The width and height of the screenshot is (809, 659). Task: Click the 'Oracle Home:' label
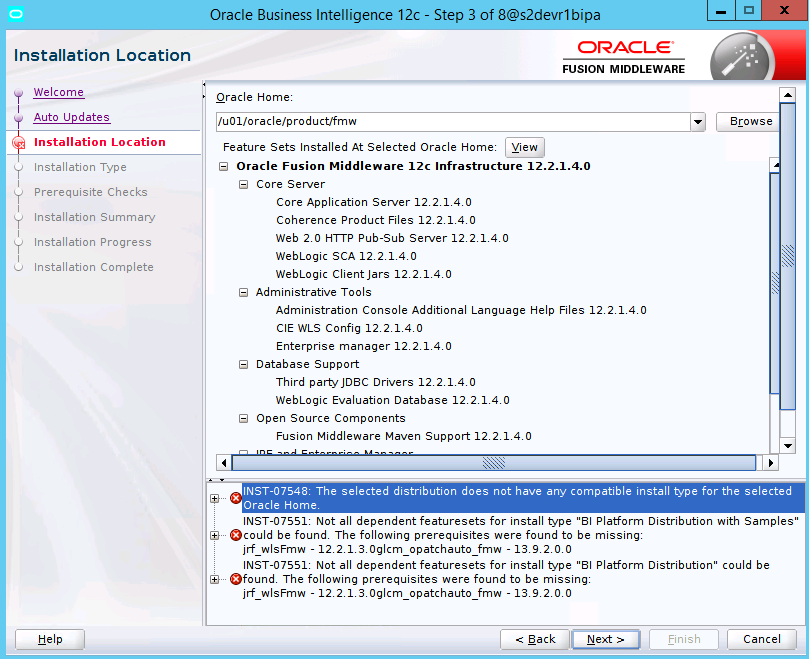pyautogui.click(x=254, y=98)
